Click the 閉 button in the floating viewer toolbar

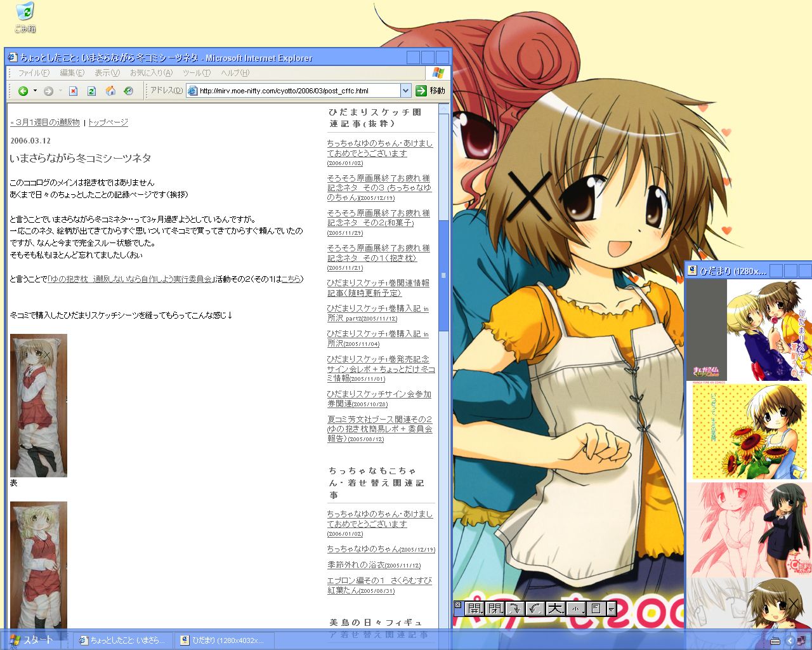click(x=495, y=609)
